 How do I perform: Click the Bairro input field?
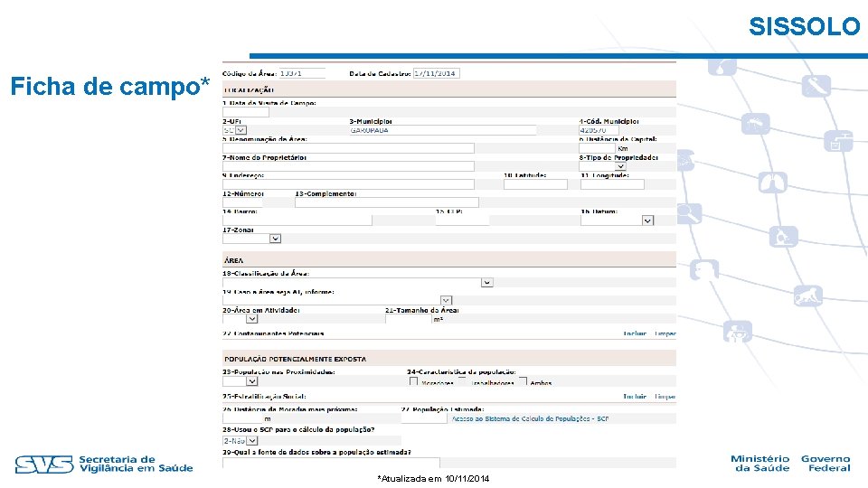pos(297,221)
